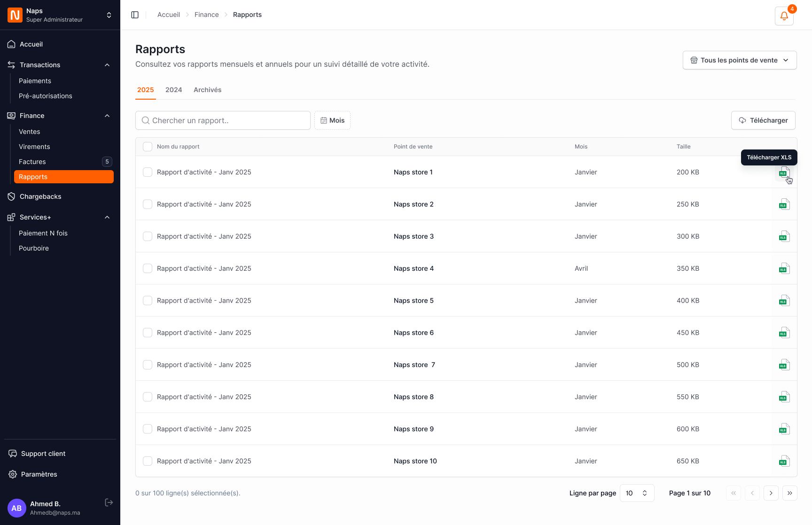The height and width of the screenshot is (525, 812).
Task: Download XLS for Naps store 4 report
Action: (784, 268)
